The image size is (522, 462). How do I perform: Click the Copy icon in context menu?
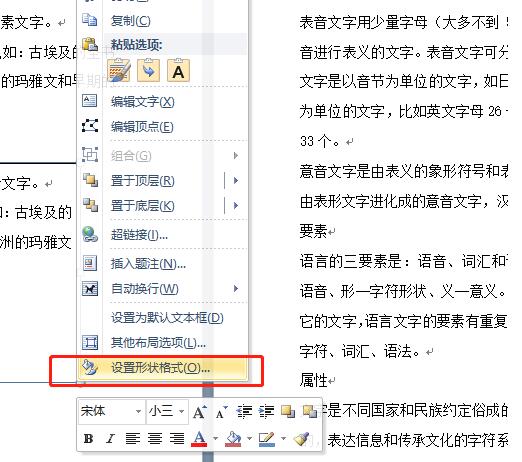pos(90,20)
